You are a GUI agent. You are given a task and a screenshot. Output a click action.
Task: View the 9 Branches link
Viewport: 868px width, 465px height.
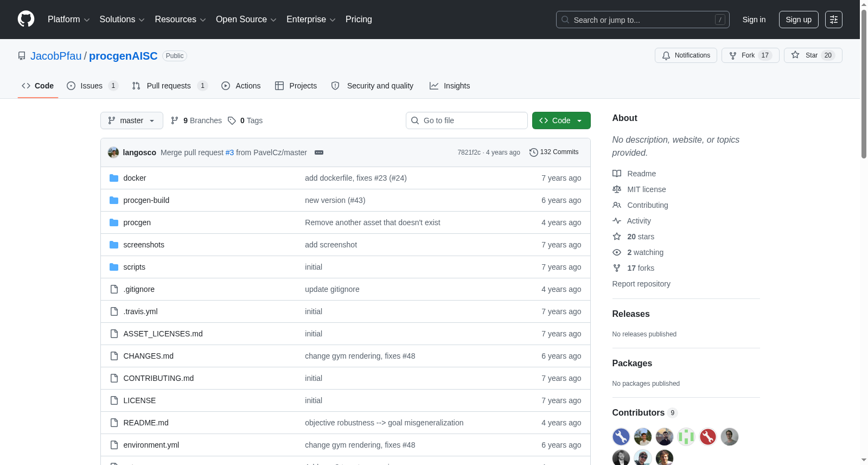[x=196, y=120]
